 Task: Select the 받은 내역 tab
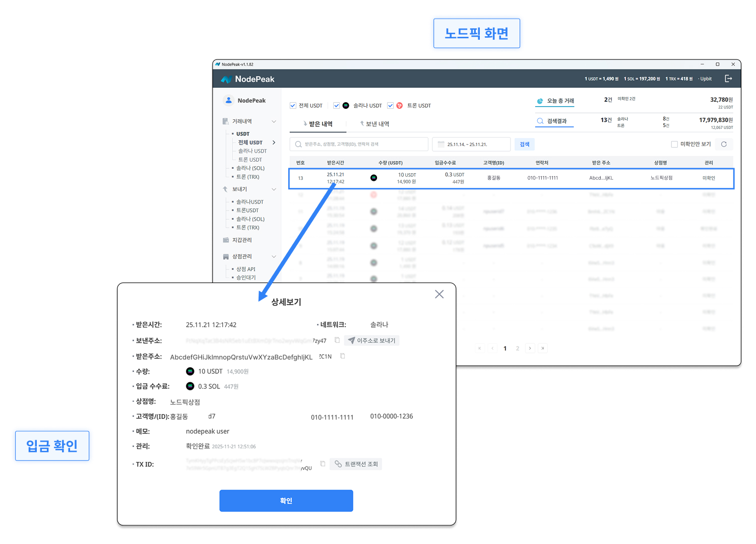click(318, 124)
